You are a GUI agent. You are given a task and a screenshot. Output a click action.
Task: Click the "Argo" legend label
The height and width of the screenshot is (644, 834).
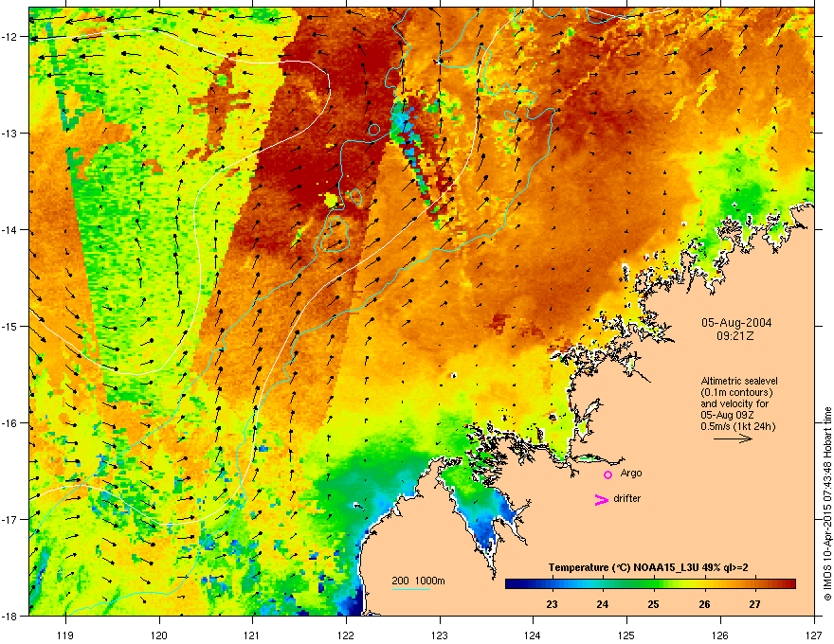pyautogui.click(x=631, y=473)
